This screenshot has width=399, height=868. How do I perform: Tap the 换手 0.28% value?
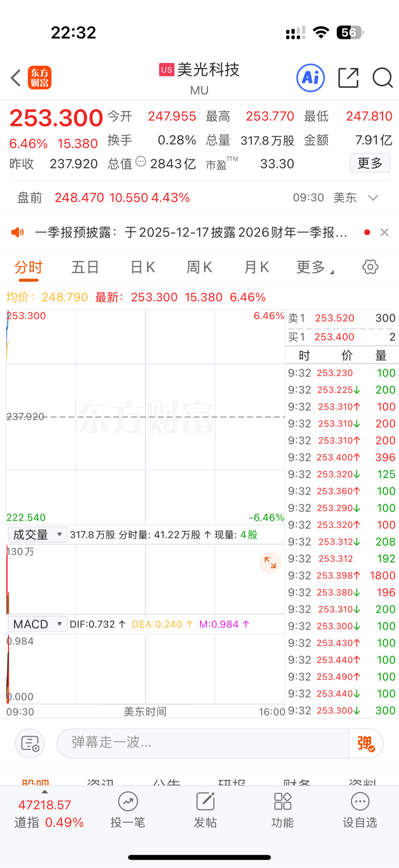[177, 140]
